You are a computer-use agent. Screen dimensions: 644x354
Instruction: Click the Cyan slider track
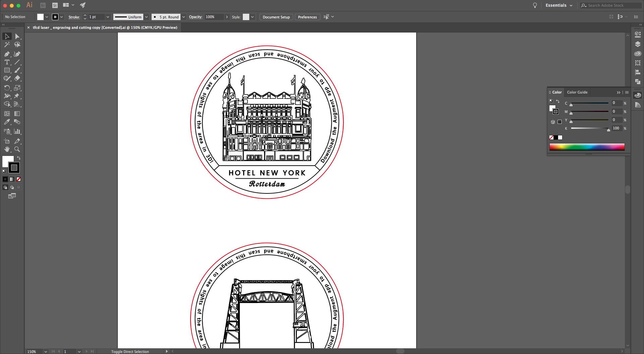590,103
